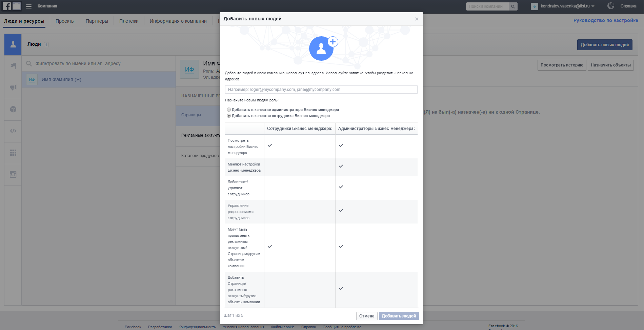Switch to Партнеры tab
644x330 pixels.
tap(97, 21)
